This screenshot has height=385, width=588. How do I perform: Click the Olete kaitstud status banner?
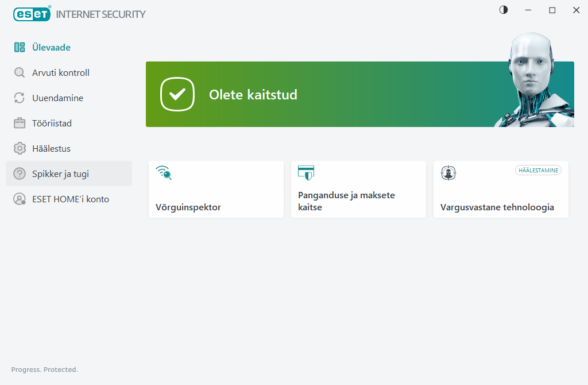tap(359, 94)
